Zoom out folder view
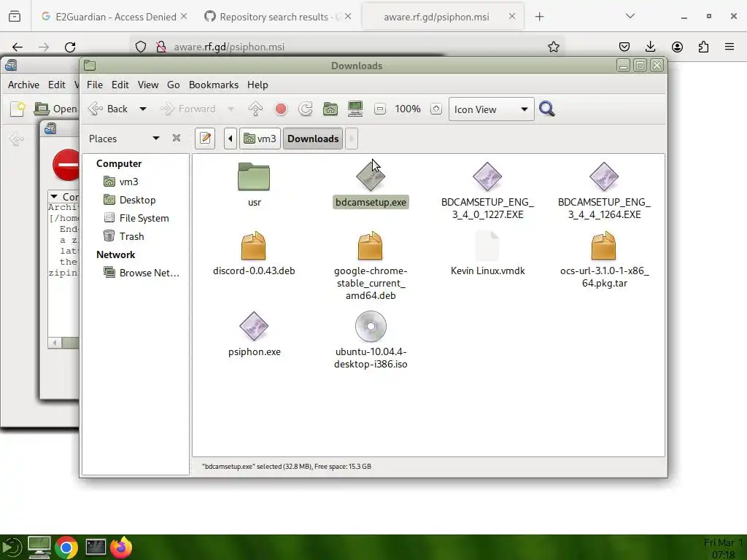 coord(379,109)
